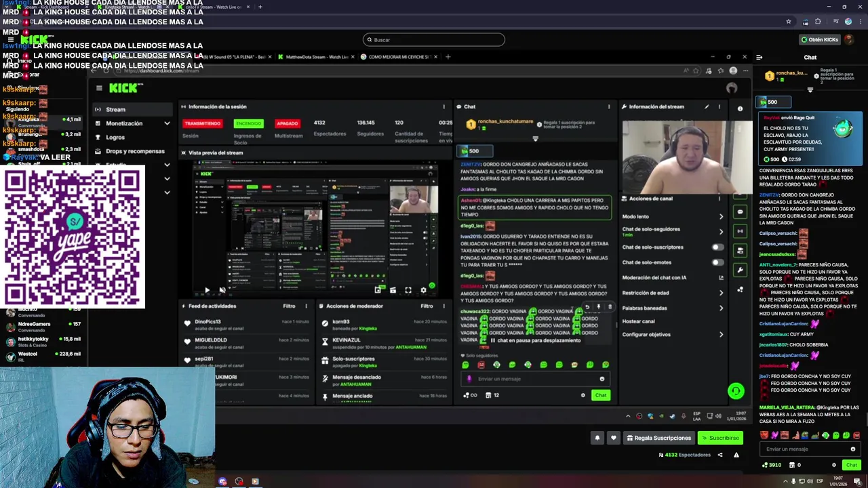This screenshot has width=868, height=488.
Task: Open three-dot menu of dashboard Chat panel
Action: tap(609, 106)
